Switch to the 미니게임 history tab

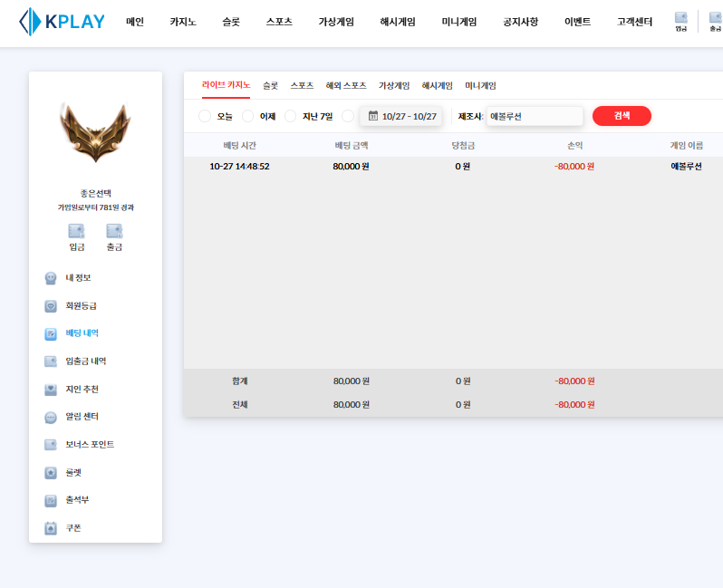click(480, 85)
